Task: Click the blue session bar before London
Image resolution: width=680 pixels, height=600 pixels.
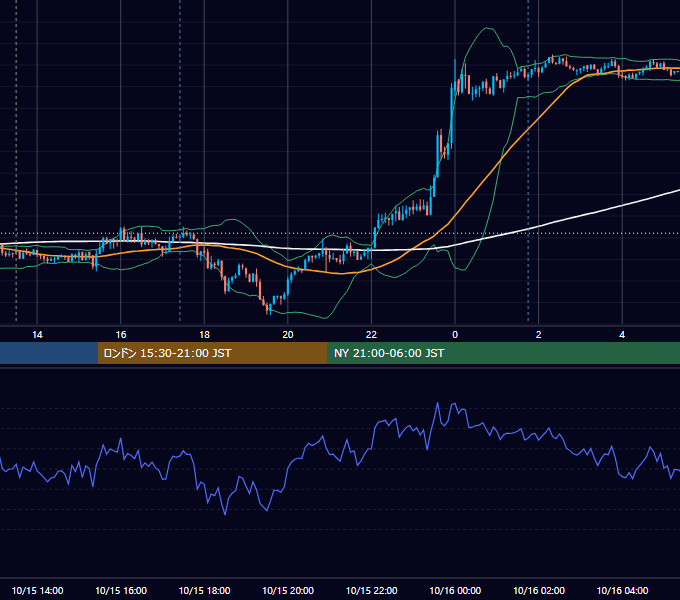Action: [x=49, y=353]
